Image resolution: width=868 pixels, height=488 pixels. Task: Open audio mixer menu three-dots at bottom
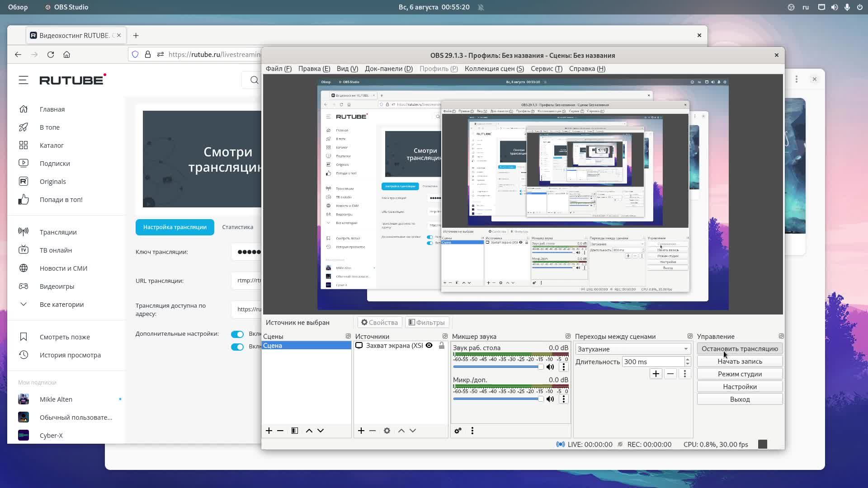click(472, 431)
